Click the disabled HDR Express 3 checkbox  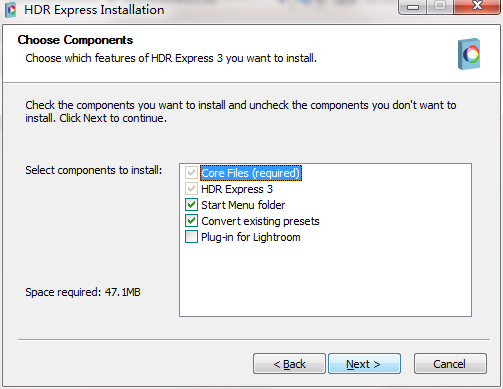point(191,189)
